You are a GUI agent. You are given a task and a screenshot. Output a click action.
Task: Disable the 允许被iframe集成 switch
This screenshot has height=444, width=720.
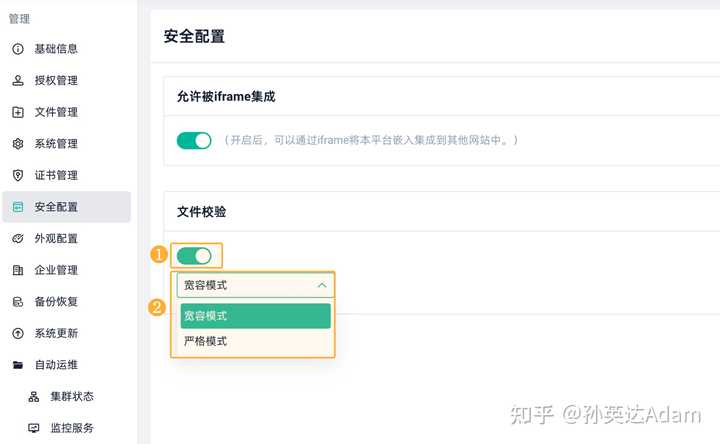click(194, 140)
